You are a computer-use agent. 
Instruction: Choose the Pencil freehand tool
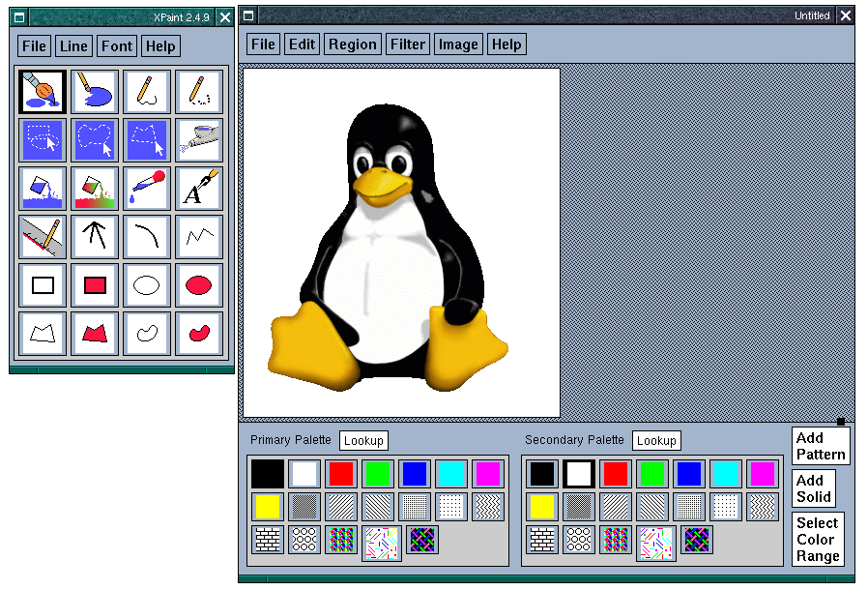(147, 91)
